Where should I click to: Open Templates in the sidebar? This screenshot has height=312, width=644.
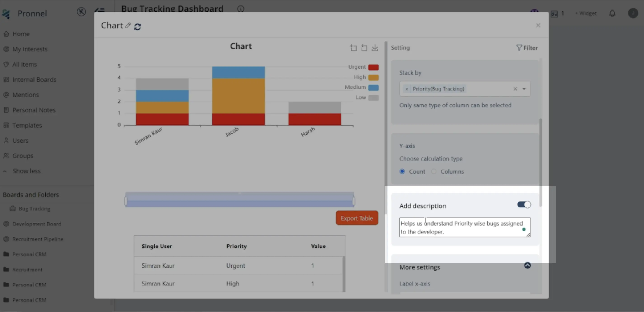(x=23, y=126)
